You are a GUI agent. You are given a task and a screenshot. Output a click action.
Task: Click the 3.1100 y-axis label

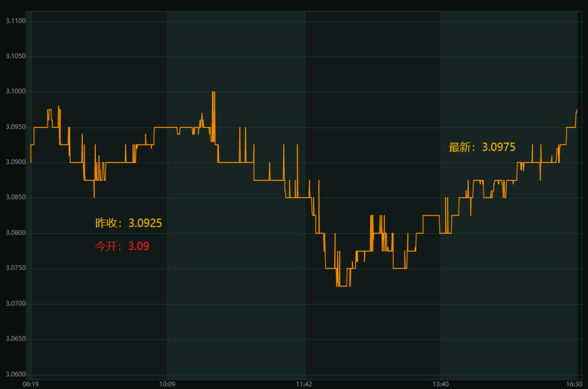[16, 21]
